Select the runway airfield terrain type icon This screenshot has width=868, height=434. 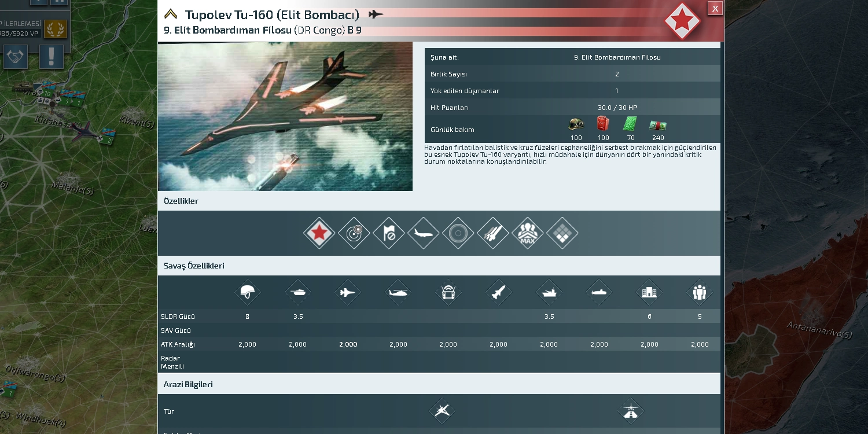tap(630, 411)
